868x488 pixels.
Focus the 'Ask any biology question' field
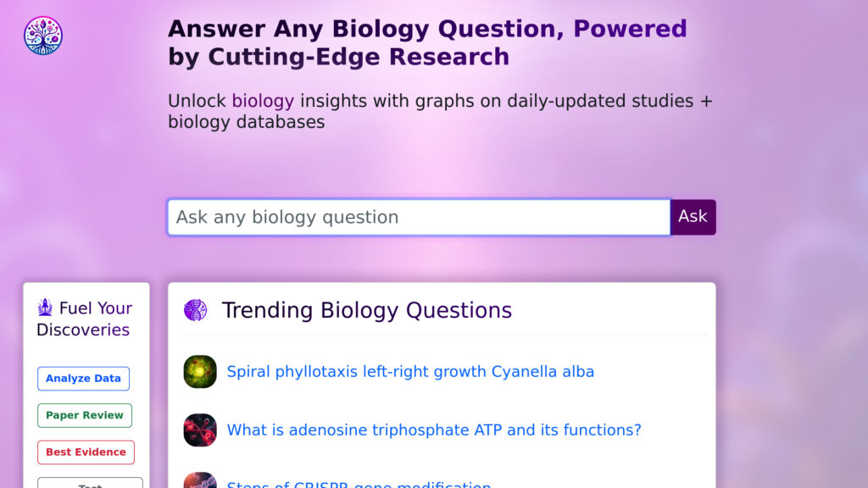click(419, 217)
